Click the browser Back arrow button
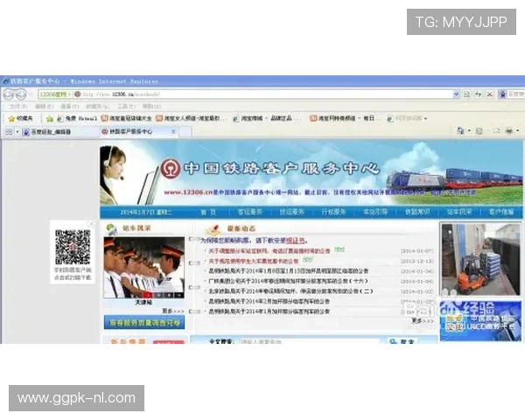 pyautogui.click(x=9, y=94)
